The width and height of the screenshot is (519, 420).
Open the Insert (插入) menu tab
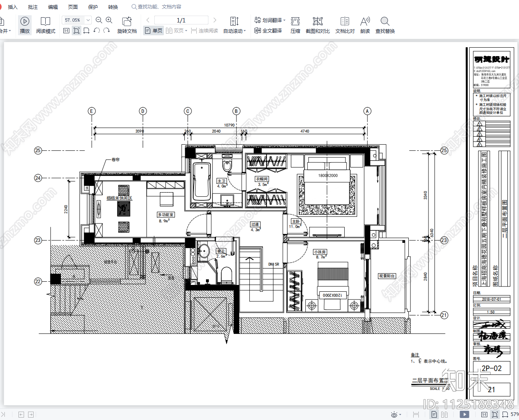[x=13, y=7]
